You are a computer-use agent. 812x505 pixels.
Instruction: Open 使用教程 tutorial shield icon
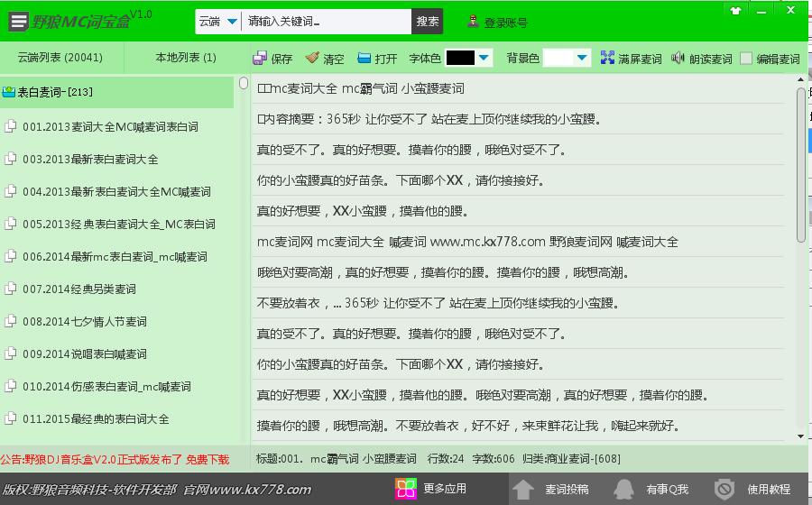click(x=724, y=489)
